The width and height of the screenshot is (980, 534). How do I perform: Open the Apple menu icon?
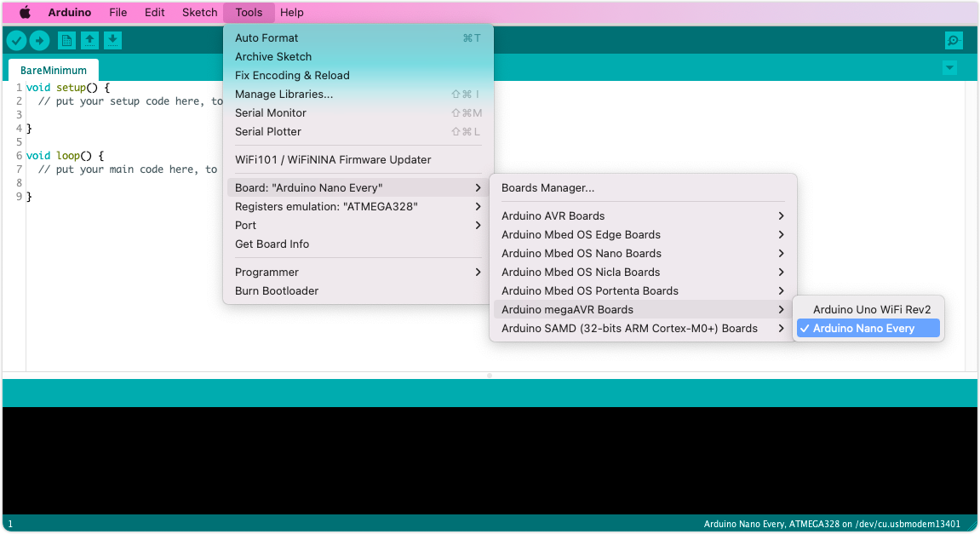click(x=25, y=13)
